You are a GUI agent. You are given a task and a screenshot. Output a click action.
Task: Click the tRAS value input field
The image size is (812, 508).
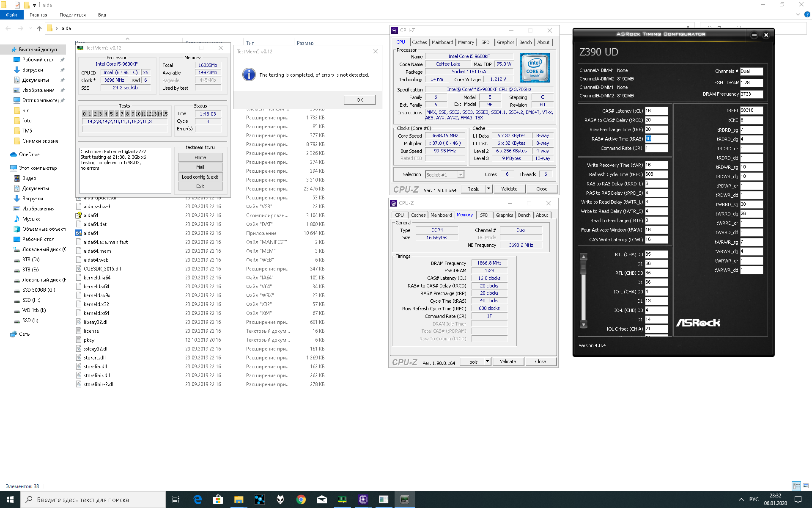[x=656, y=139]
